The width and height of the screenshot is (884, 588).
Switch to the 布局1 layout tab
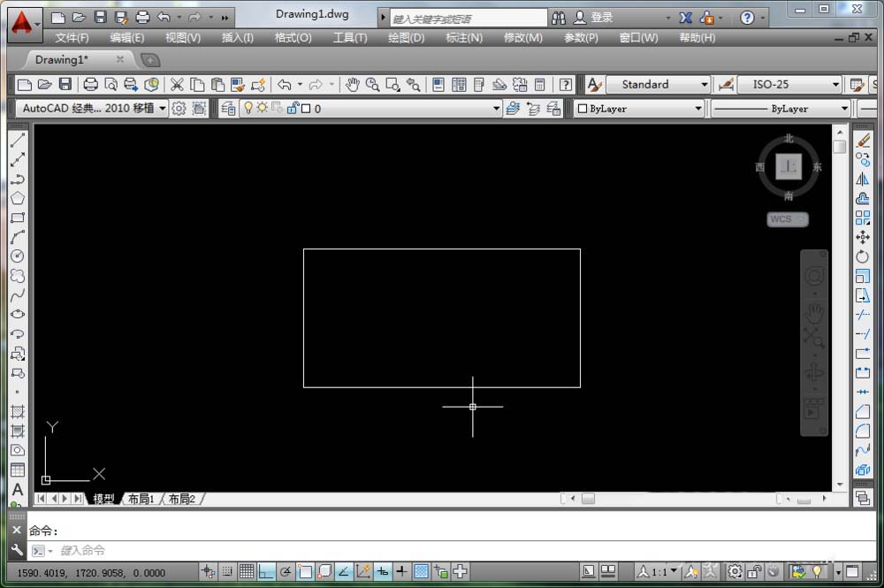point(141,499)
